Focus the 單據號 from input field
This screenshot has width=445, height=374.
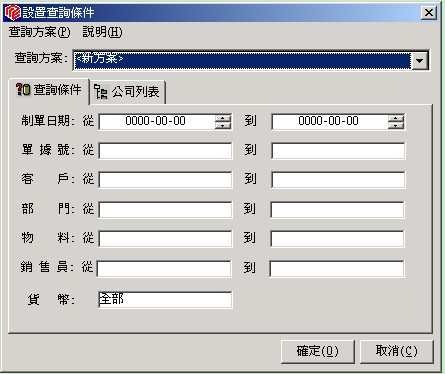[x=165, y=151]
